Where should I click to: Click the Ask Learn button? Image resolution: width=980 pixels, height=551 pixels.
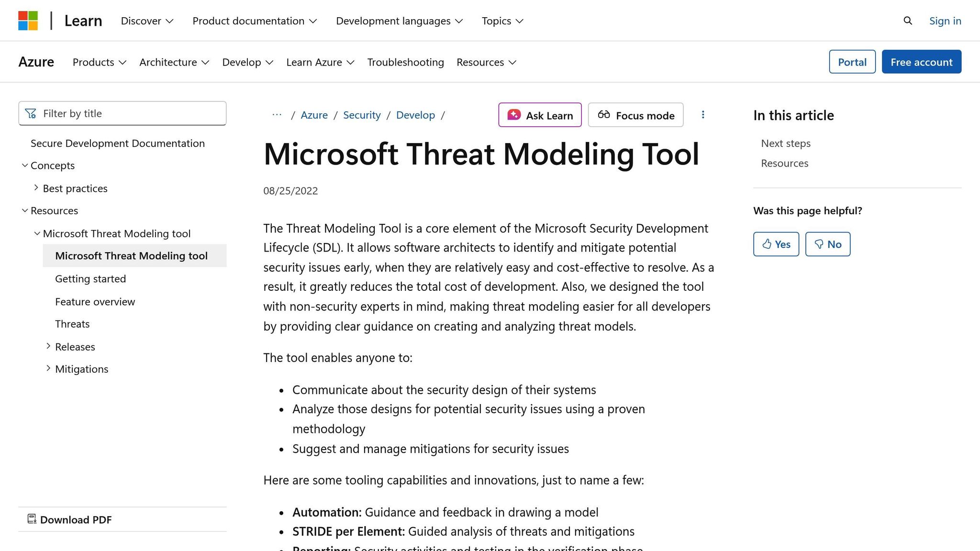[x=540, y=115]
